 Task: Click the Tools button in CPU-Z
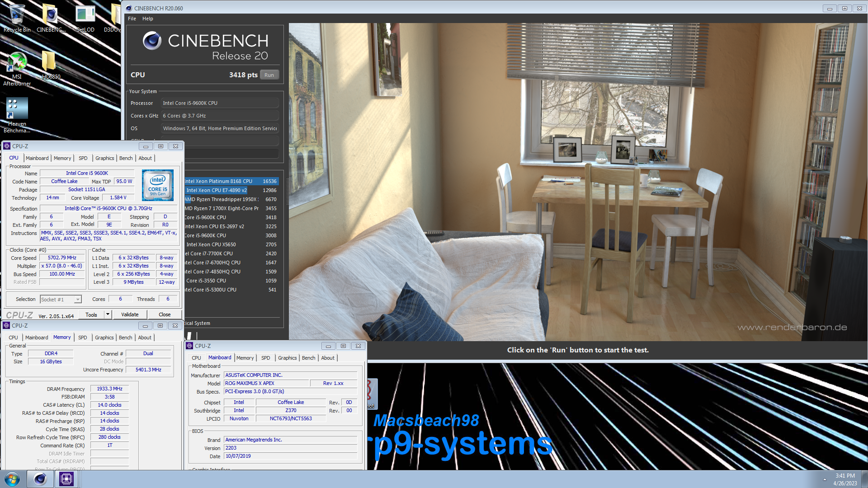91,314
